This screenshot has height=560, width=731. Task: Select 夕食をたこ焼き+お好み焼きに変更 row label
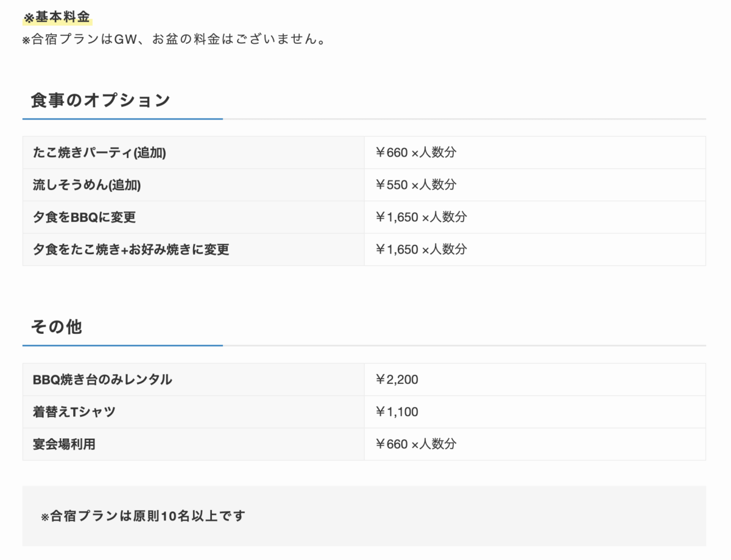point(131,250)
